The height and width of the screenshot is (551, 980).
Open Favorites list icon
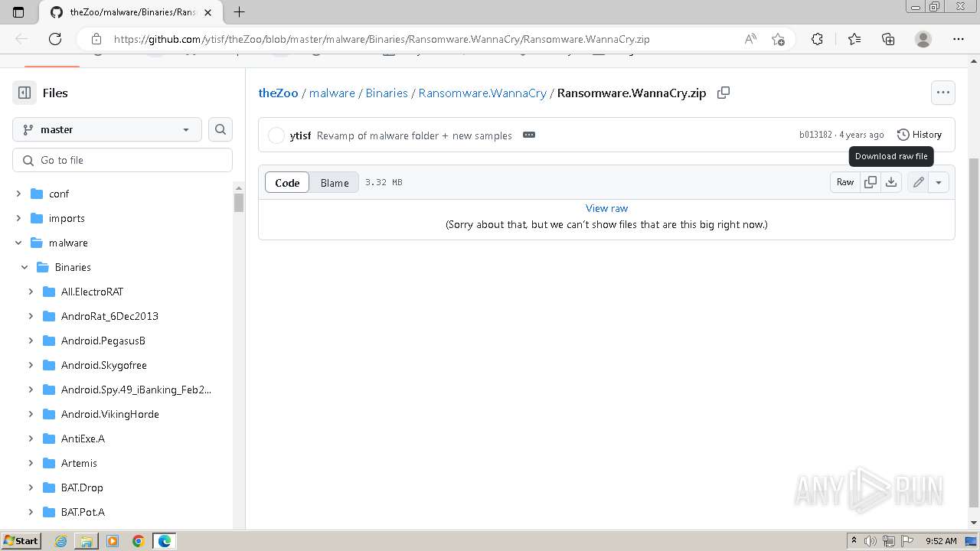pos(854,39)
